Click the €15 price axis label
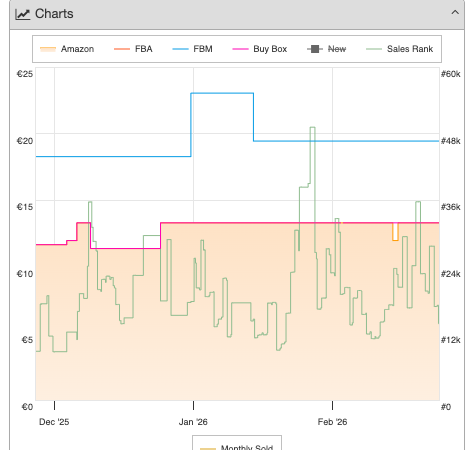 [x=25, y=207]
